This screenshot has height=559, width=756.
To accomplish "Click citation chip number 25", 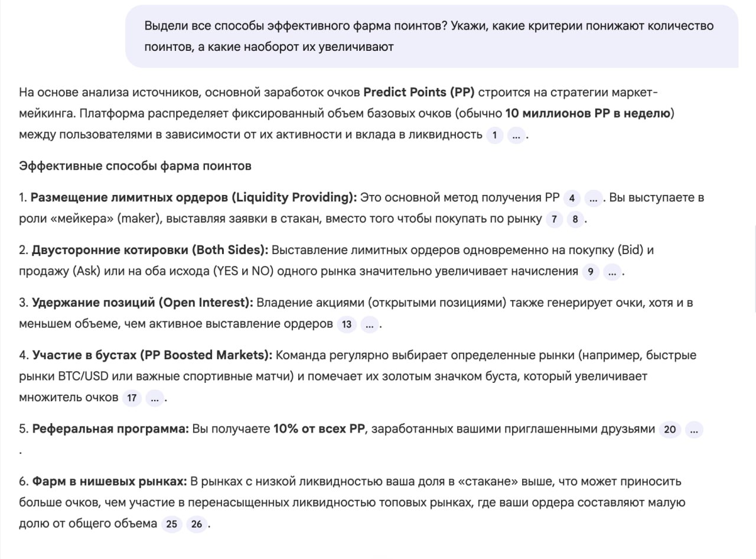I will 171,524.
